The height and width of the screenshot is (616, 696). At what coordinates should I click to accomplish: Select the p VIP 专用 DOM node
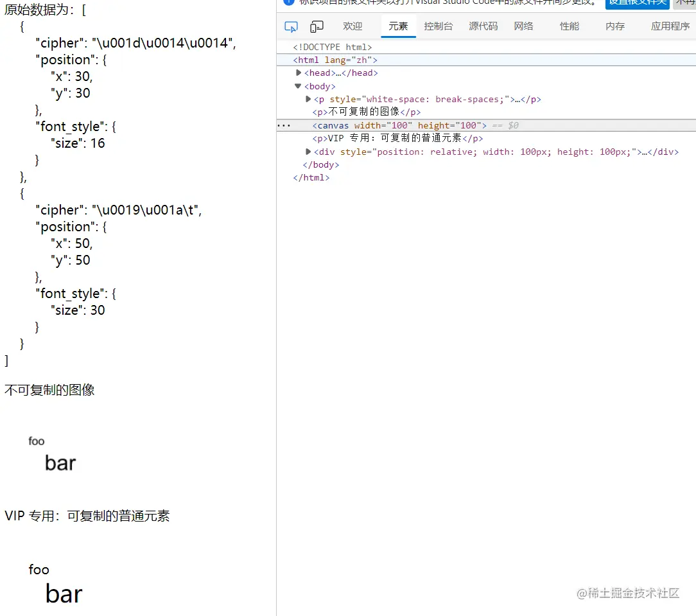click(397, 138)
